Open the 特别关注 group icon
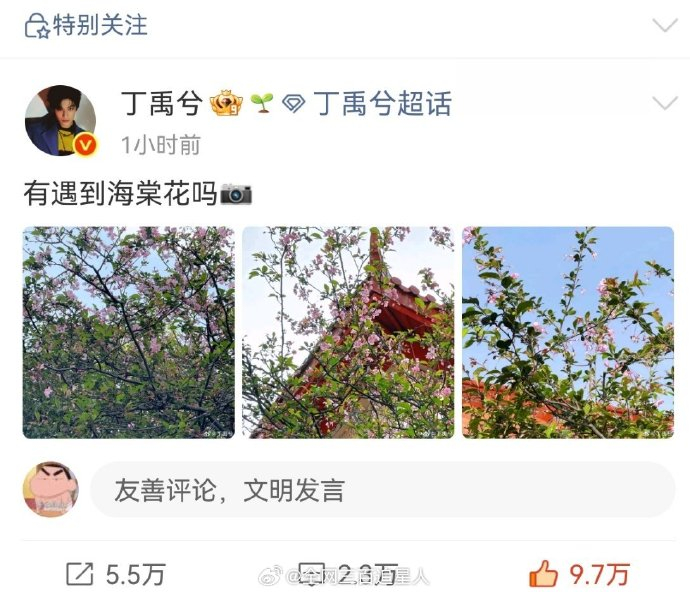690x592 pixels. [x=37, y=26]
